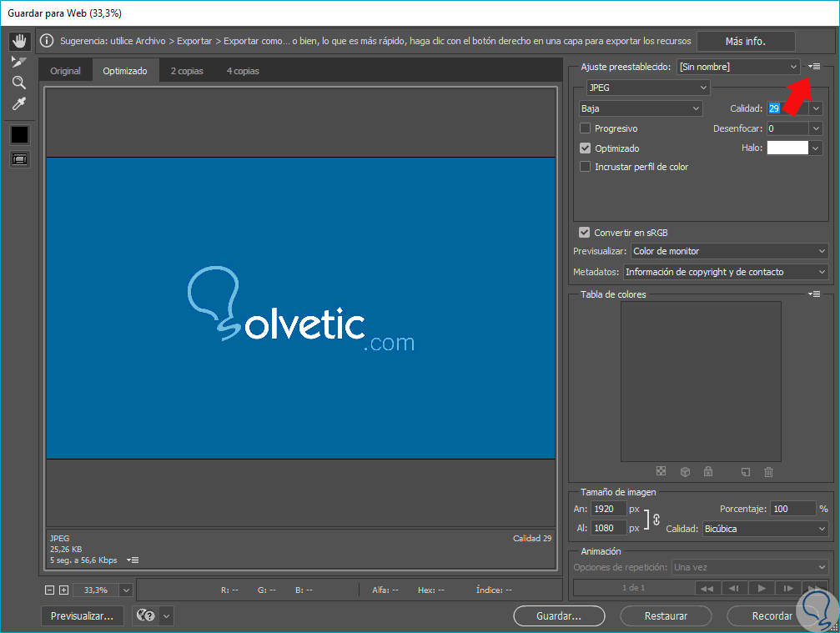
Task: Click the Porcentaje field
Action: (x=792, y=509)
